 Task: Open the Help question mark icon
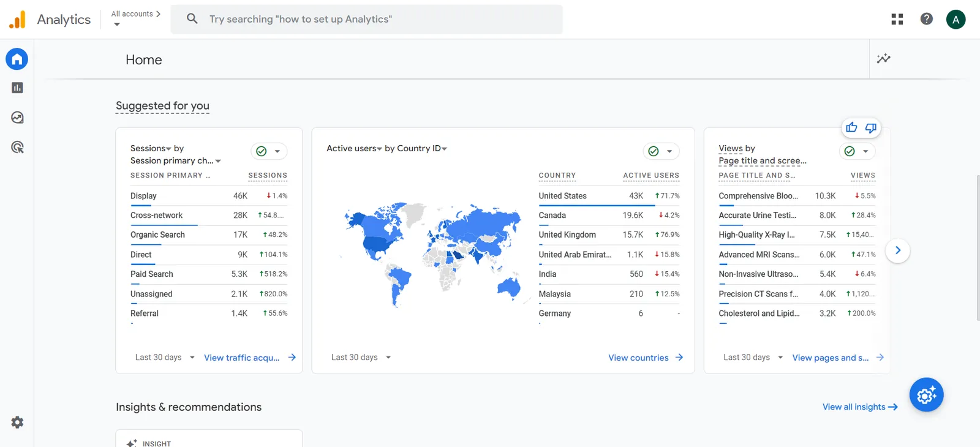927,19
